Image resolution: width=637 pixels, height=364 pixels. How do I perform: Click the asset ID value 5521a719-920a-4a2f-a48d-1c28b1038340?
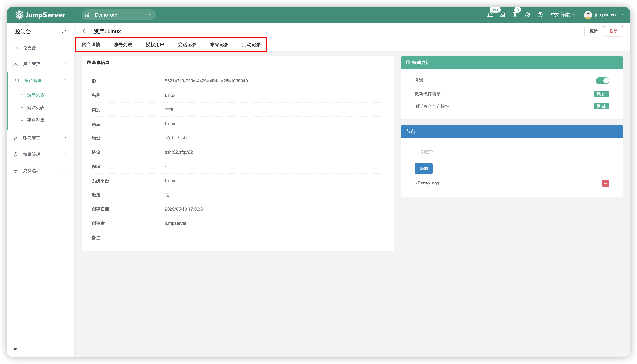pyautogui.click(x=206, y=81)
